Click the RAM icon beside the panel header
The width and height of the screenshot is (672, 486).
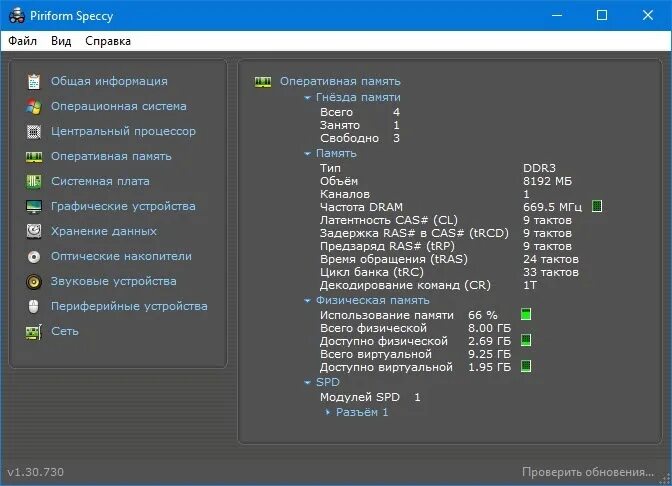[263, 81]
